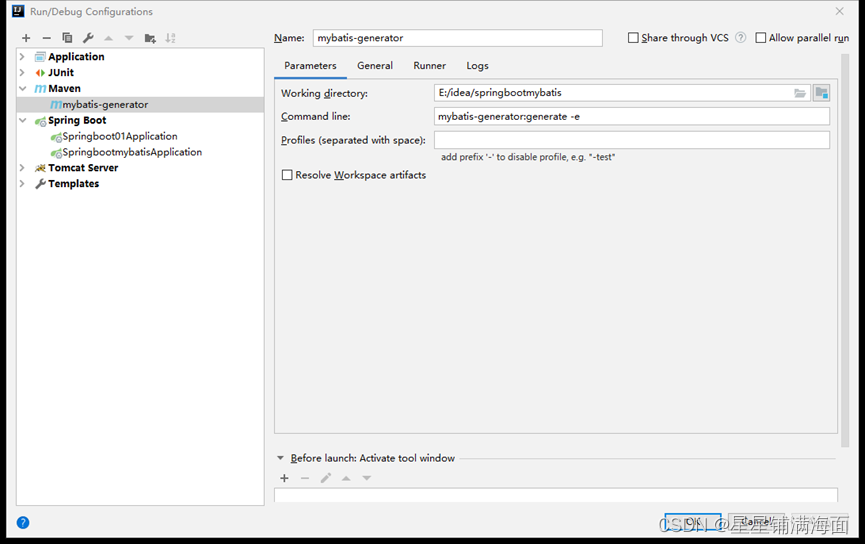This screenshot has width=865, height=544.
Task: Select the Springboot01Application configuration
Action: [x=140, y=136]
